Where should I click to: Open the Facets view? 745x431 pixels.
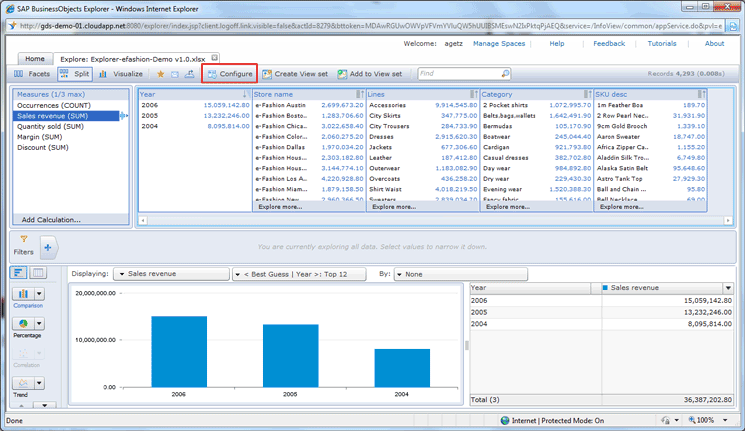(32, 74)
